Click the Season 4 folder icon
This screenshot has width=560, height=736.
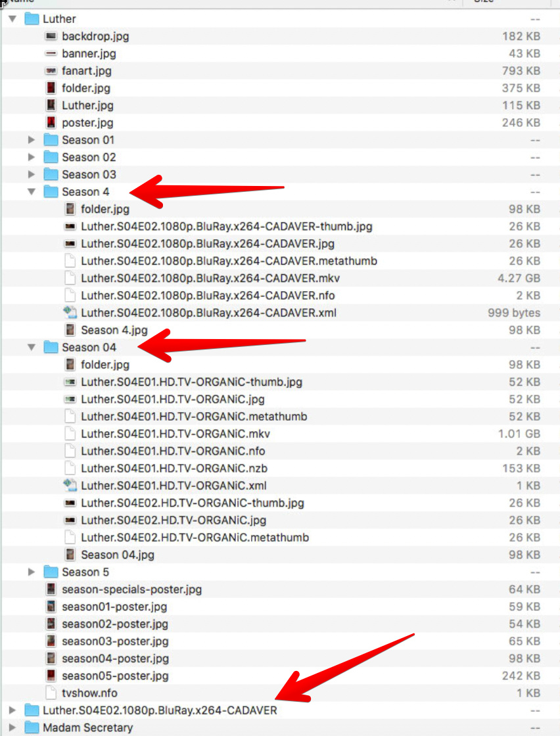click(x=51, y=191)
